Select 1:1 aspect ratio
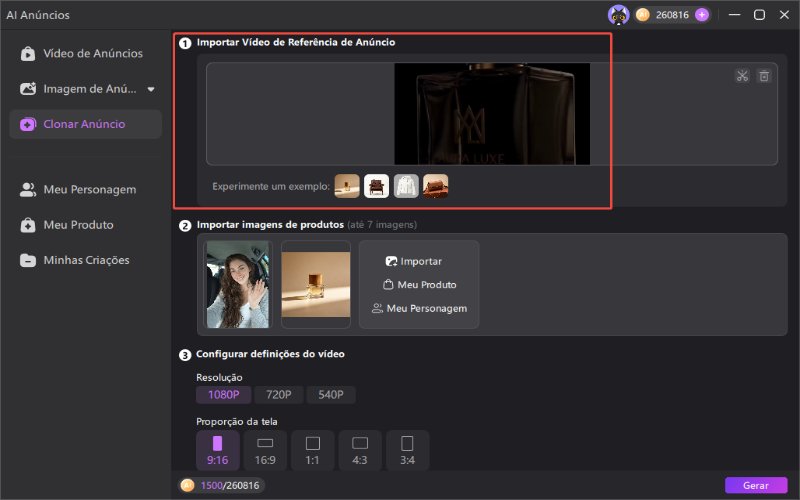800x500 pixels. (x=313, y=450)
